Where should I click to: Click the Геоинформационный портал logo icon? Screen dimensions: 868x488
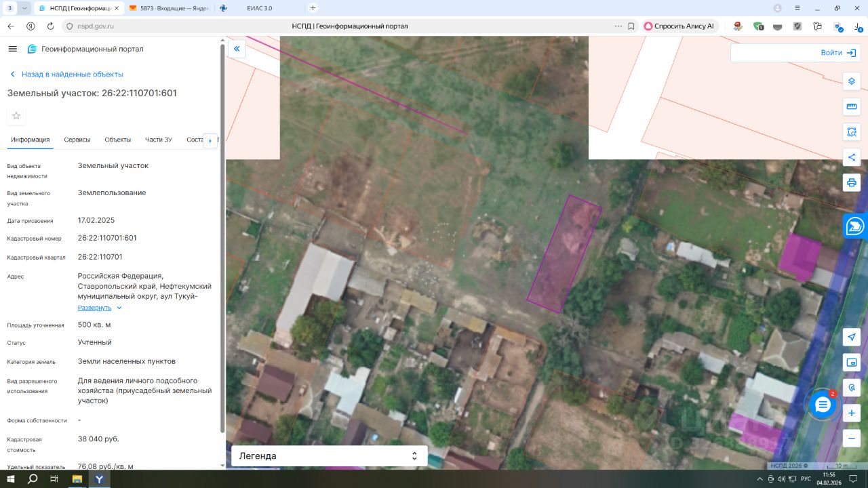click(x=32, y=49)
